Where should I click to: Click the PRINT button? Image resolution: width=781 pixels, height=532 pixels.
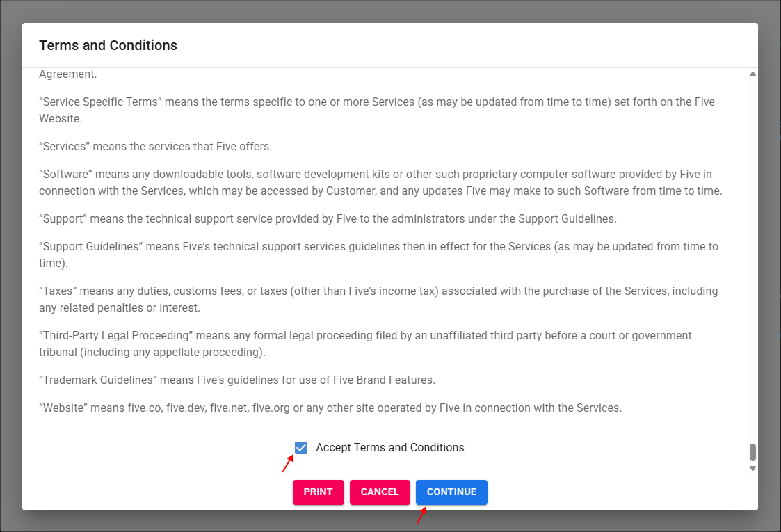tap(318, 492)
